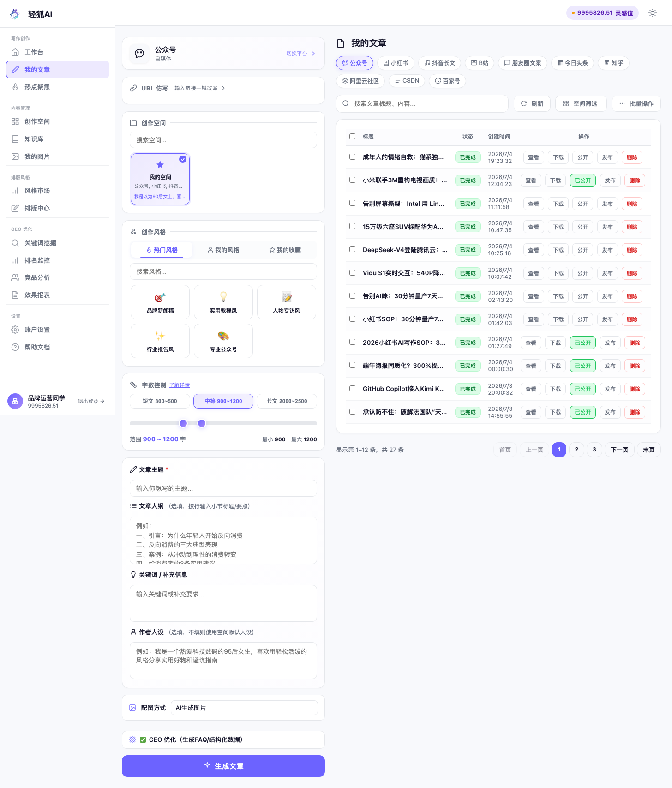Screen dimensions: 672x788
Task: Check the row Vidu S1实时交互
Action: 353,273
